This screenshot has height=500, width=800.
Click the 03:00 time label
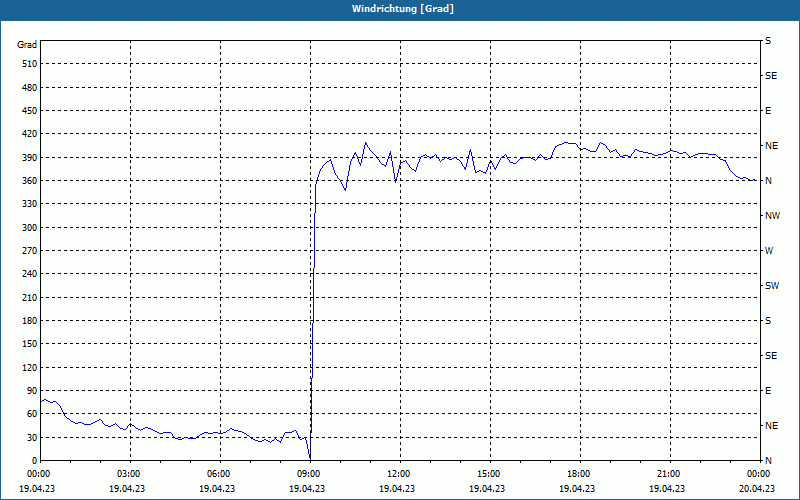coord(130,474)
